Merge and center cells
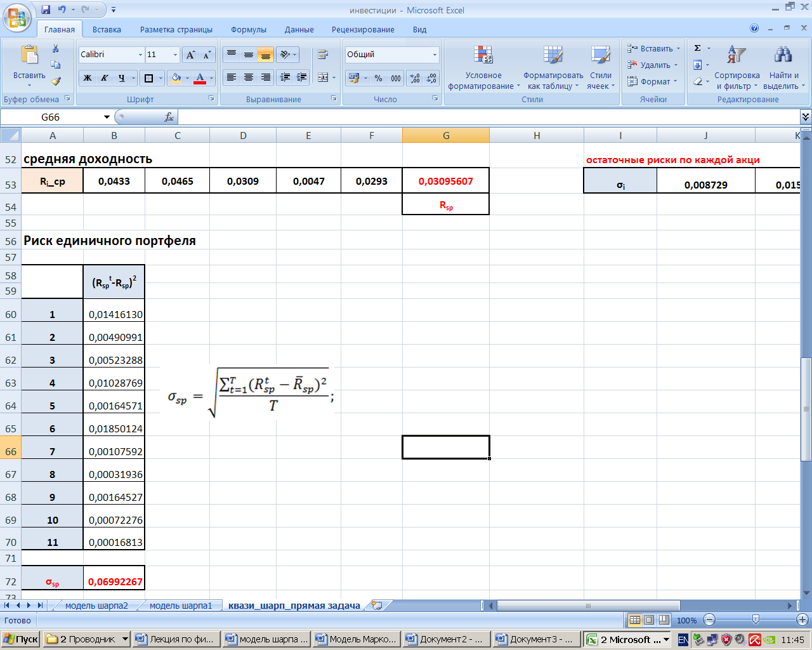This screenshot has width=812, height=650. pos(323,77)
